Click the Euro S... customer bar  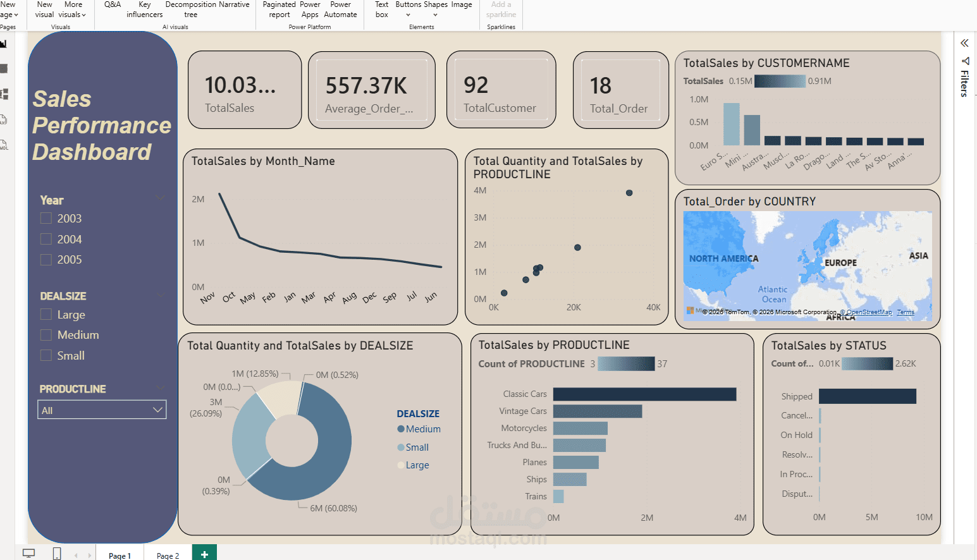click(x=731, y=124)
